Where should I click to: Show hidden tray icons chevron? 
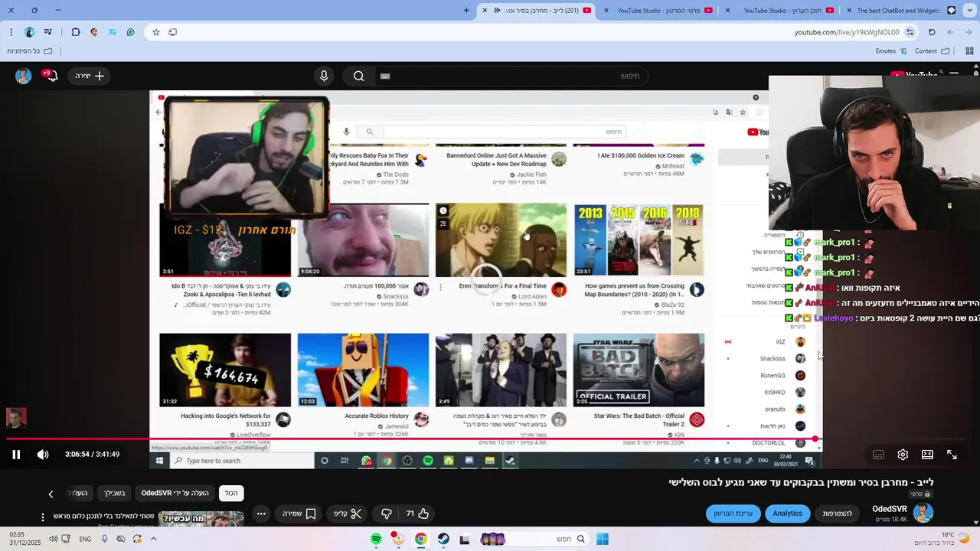coord(153,539)
